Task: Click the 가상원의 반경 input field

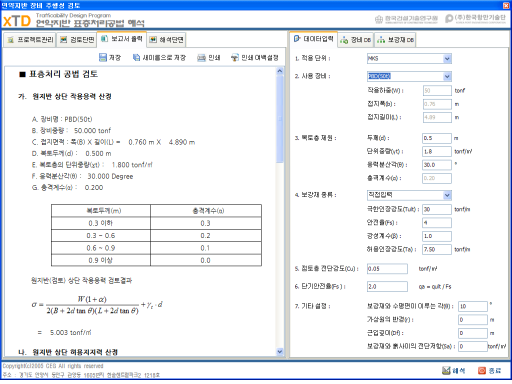Action: tap(473, 320)
